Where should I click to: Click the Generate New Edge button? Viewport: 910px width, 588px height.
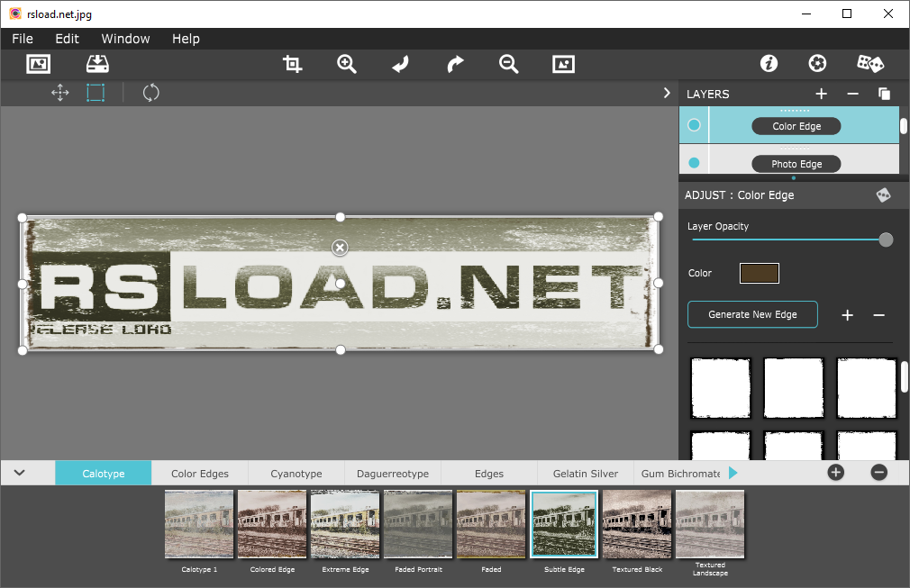click(x=752, y=314)
